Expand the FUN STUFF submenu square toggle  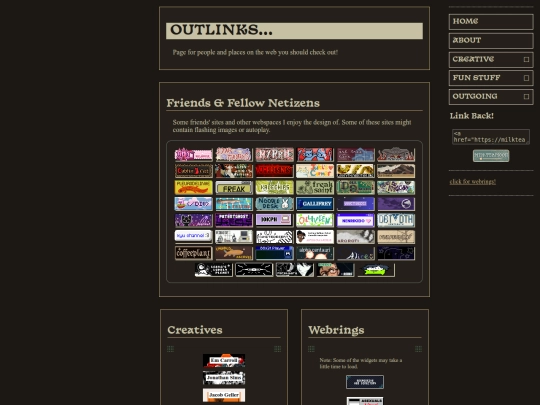[x=526, y=78]
